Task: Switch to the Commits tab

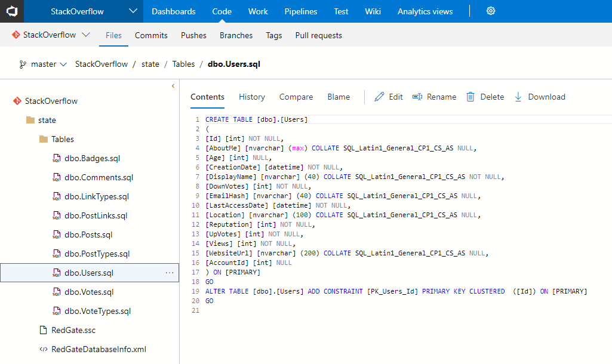Action: click(x=151, y=35)
